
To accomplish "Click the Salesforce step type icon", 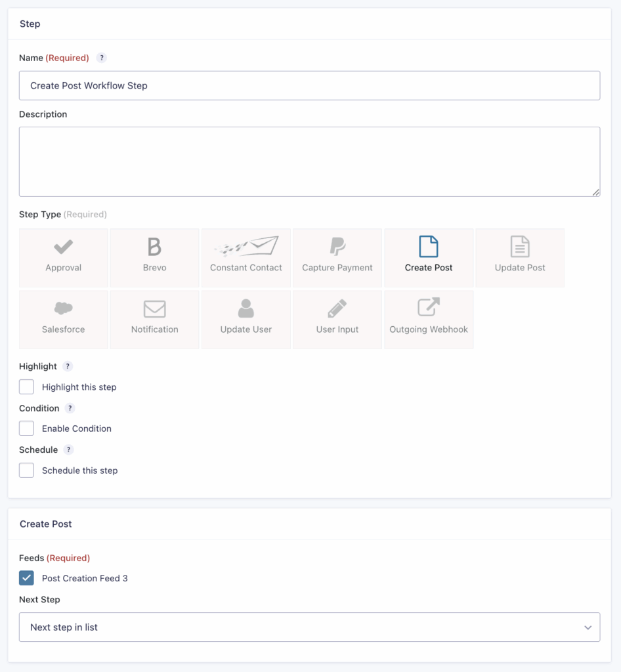I will [x=63, y=319].
